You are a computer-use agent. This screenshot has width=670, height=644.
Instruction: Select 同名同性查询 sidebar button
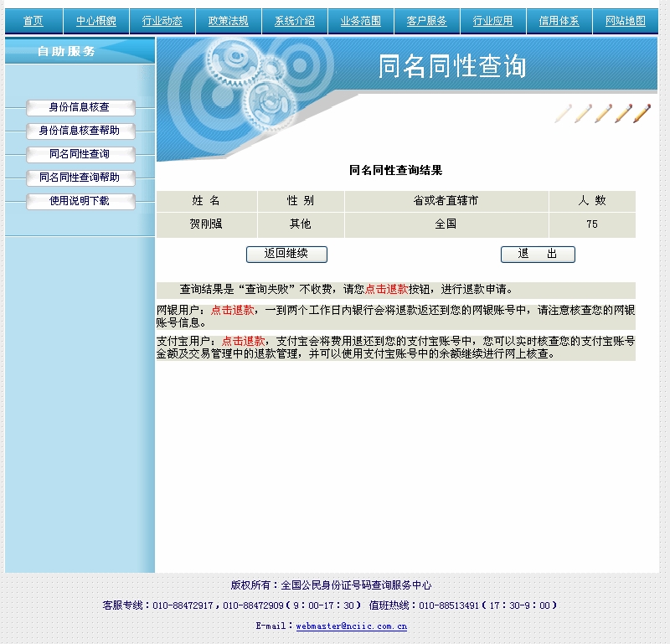tap(80, 154)
